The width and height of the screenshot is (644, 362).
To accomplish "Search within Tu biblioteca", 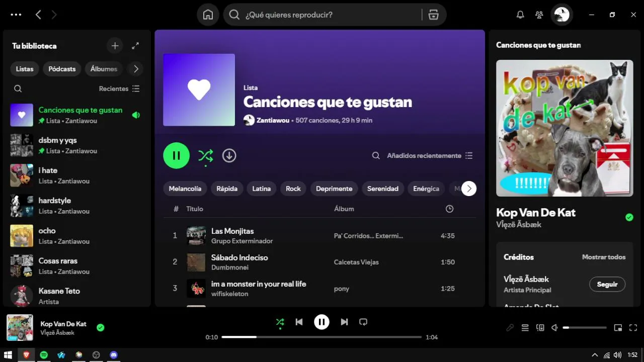I will (x=18, y=88).
